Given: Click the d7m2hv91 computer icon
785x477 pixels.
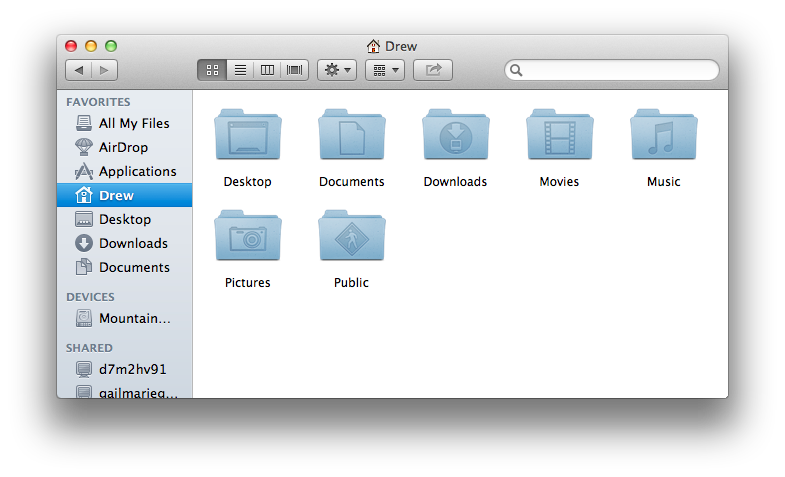Looking at the screenshot, I should click(84, 369).
